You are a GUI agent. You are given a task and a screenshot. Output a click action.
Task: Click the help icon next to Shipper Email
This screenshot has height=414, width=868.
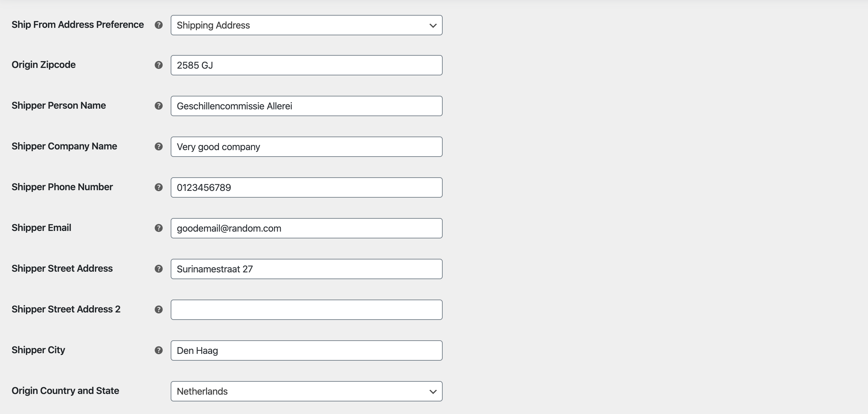point(159,228)
